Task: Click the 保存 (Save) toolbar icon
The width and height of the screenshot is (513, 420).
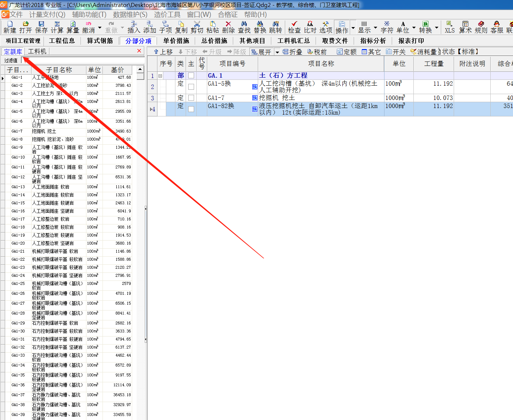Action: [41, 27]
